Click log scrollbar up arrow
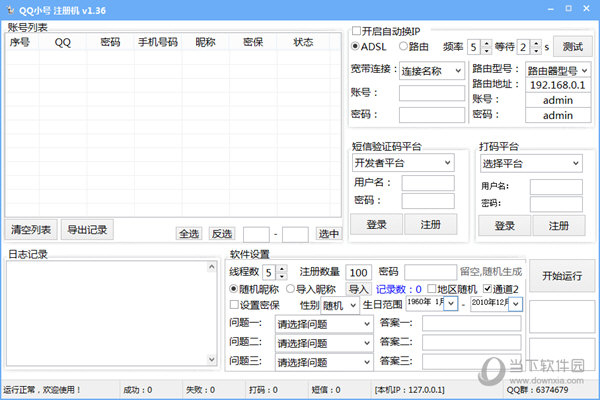The image size is (600, 400). point(212,267)
